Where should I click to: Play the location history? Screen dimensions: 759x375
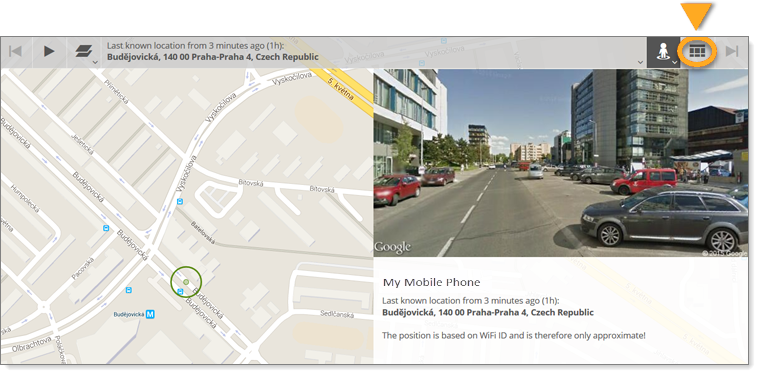(49, 51)
